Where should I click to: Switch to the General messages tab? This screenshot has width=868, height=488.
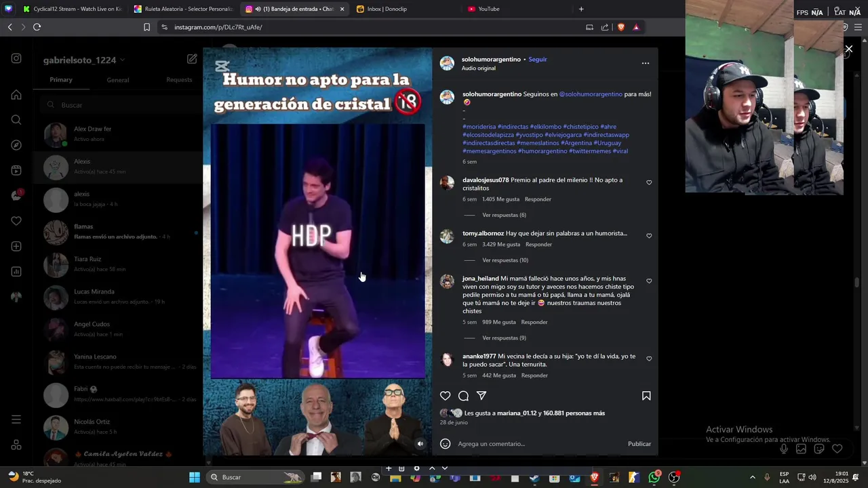117,80
